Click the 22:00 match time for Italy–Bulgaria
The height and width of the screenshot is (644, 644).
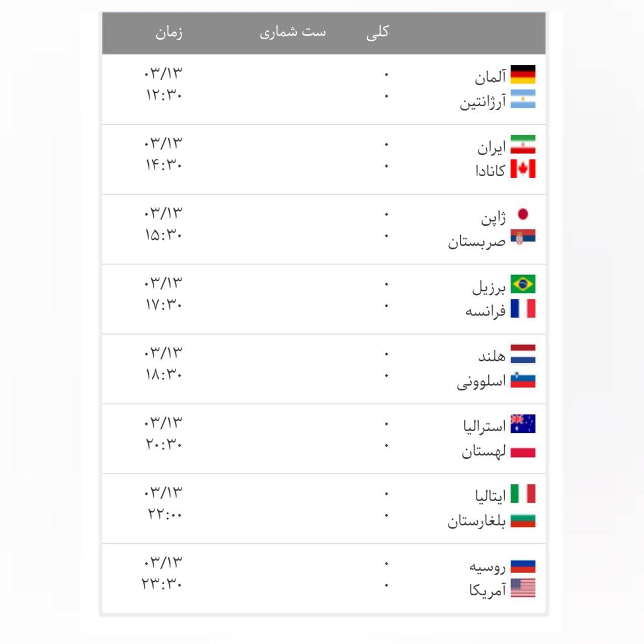tap(165, 514)
